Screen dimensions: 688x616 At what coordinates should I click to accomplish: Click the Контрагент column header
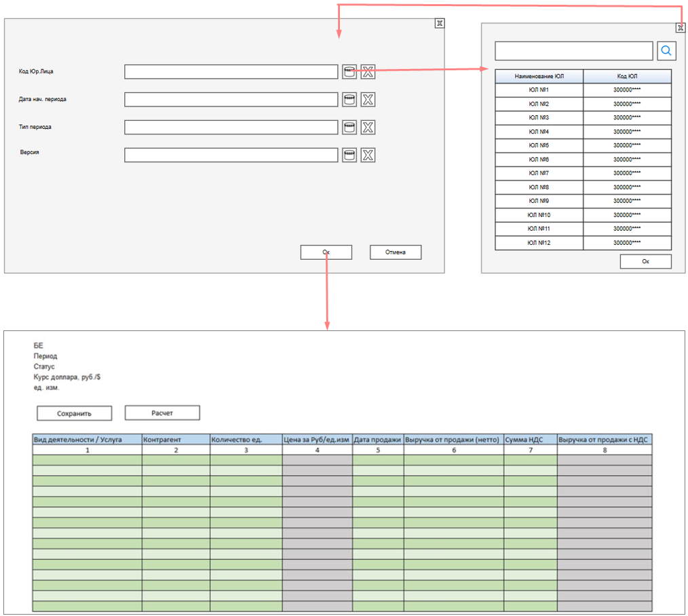click(176, 440)
